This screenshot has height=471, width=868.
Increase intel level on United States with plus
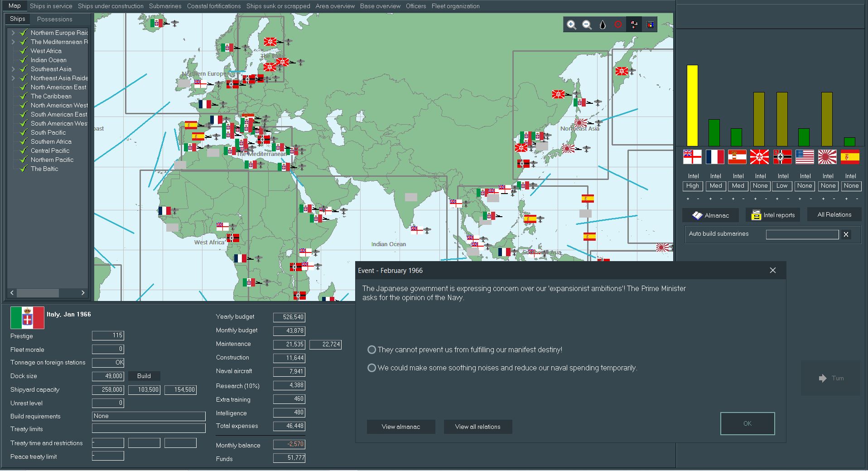tap(800, 199)
